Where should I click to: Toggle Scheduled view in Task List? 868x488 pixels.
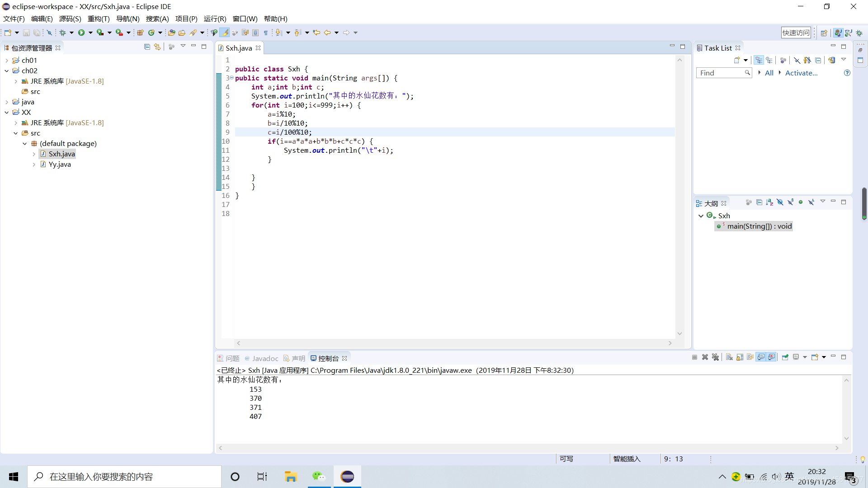point(769,60)
